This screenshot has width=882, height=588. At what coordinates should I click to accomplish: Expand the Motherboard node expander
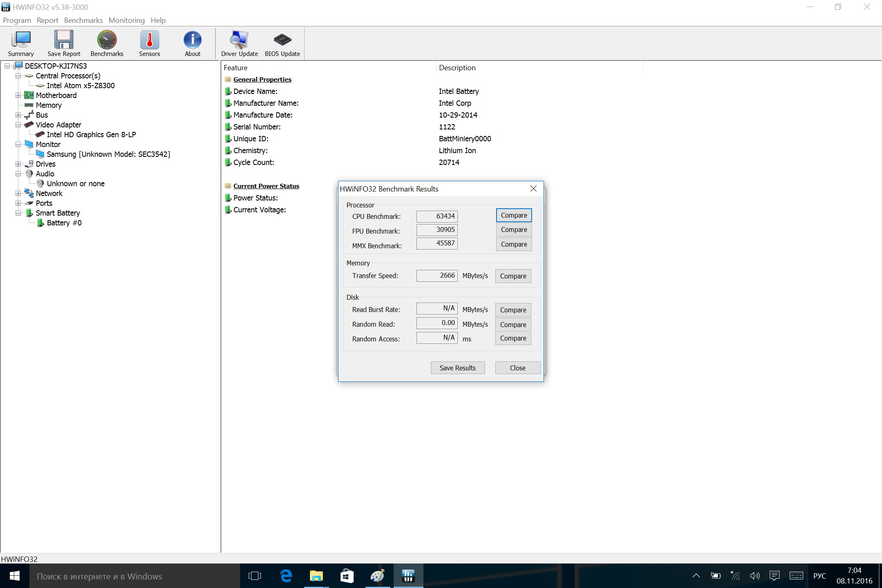18,95
